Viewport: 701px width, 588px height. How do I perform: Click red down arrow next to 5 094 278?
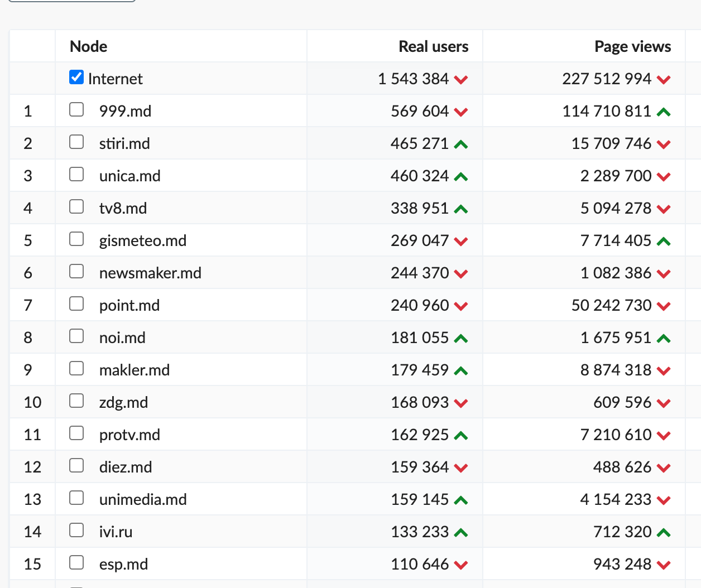coord(664,209)
